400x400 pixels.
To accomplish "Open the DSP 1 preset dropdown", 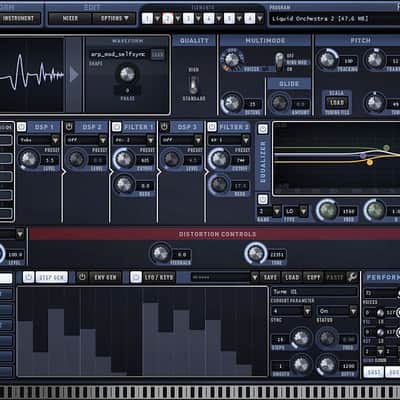I will [55, 140].
